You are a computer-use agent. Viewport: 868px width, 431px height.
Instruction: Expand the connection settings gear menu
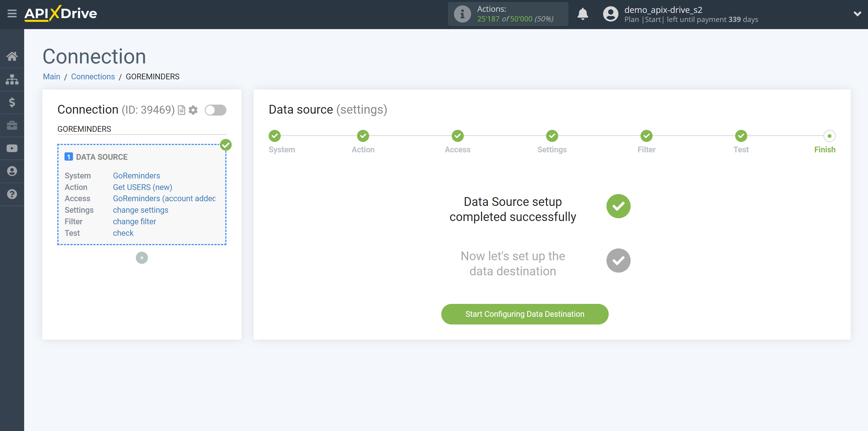click(193, 110)
